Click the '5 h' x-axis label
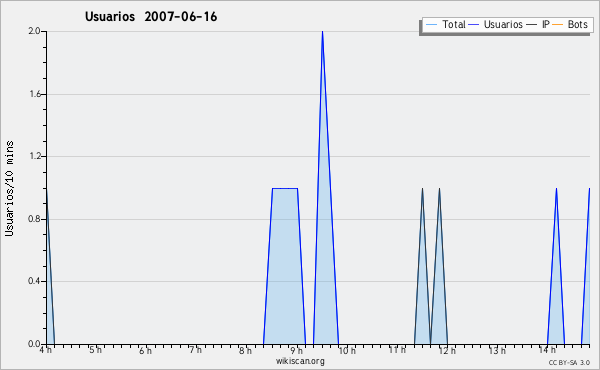 click(96, 350)
